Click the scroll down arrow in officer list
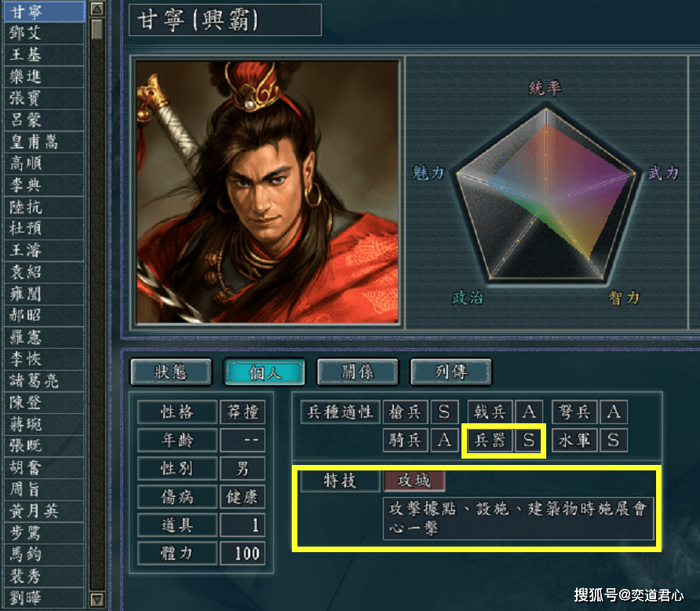This screenshot has height=611, width=700. click(97, 599)
